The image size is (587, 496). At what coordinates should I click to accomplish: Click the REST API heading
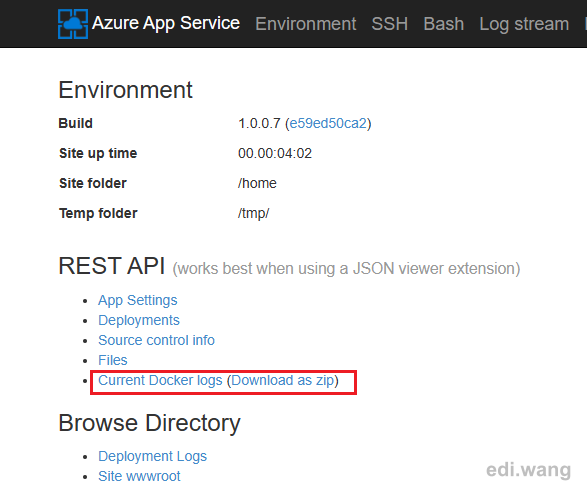pyautogui.click(x=112, y=266)
